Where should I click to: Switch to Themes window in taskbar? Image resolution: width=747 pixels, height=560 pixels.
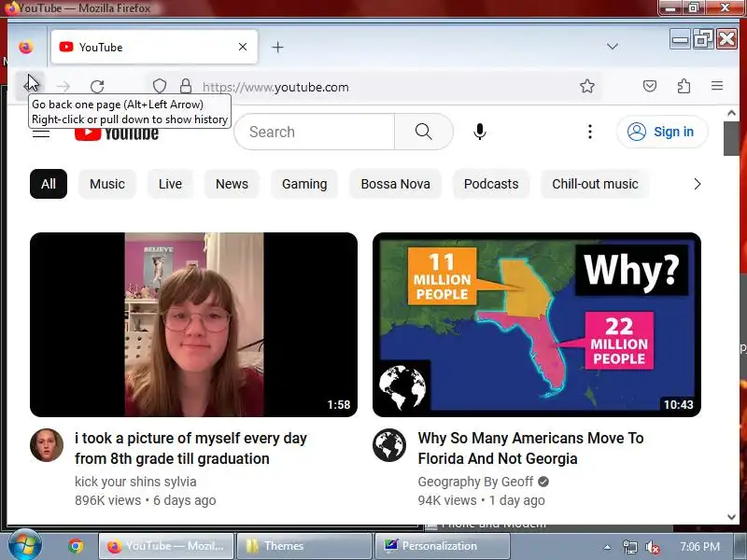point(303,546)
